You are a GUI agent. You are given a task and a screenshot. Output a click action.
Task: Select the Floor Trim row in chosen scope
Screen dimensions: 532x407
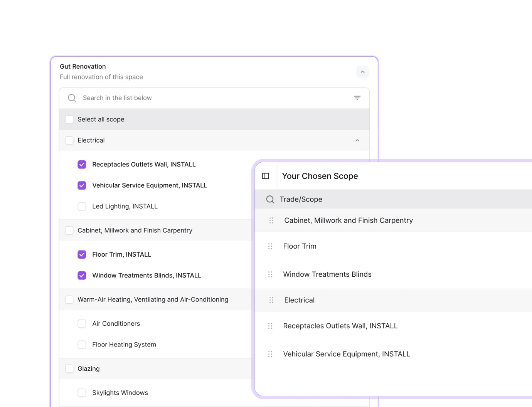[393, 246]
